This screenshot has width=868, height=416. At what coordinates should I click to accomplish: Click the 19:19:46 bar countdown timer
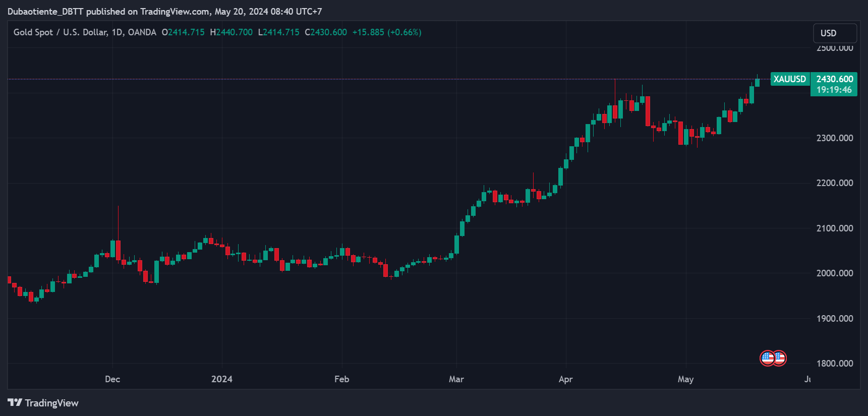(834, 90)
